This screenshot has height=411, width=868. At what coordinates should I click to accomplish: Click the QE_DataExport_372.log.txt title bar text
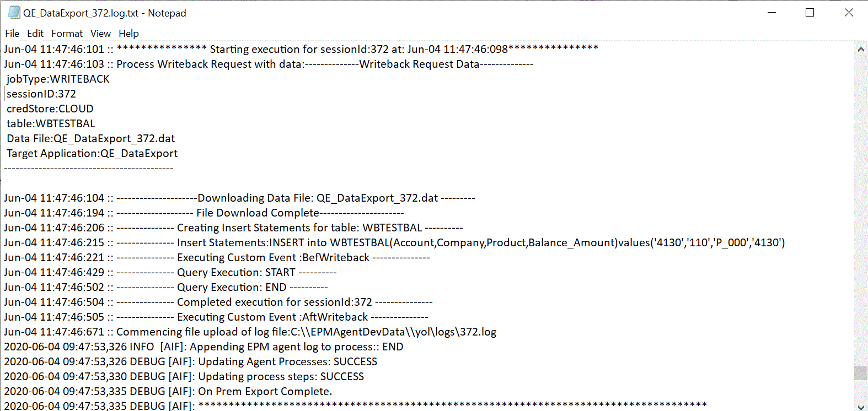point(104,12)
